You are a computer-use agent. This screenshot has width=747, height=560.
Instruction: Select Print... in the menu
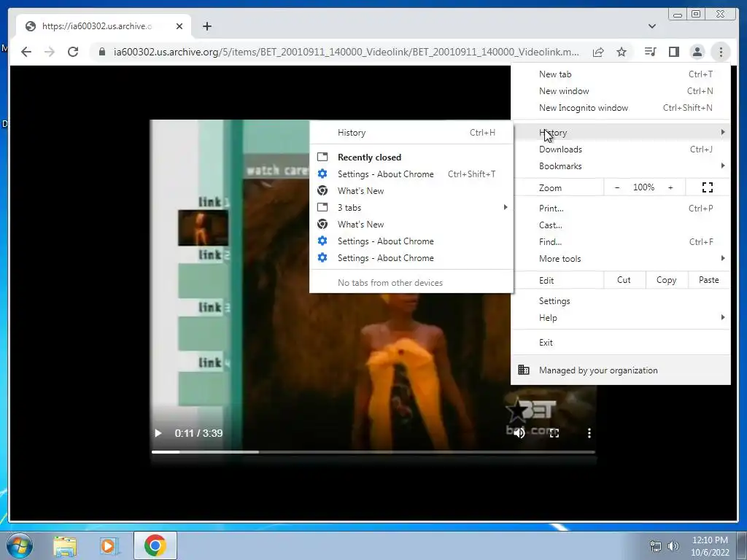click(621, 208)
